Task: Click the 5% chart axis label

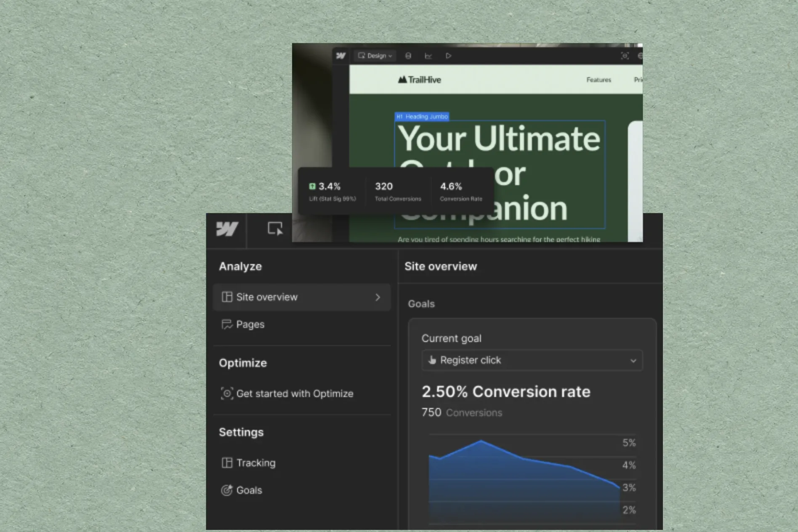Action: (x=629, y=443)
